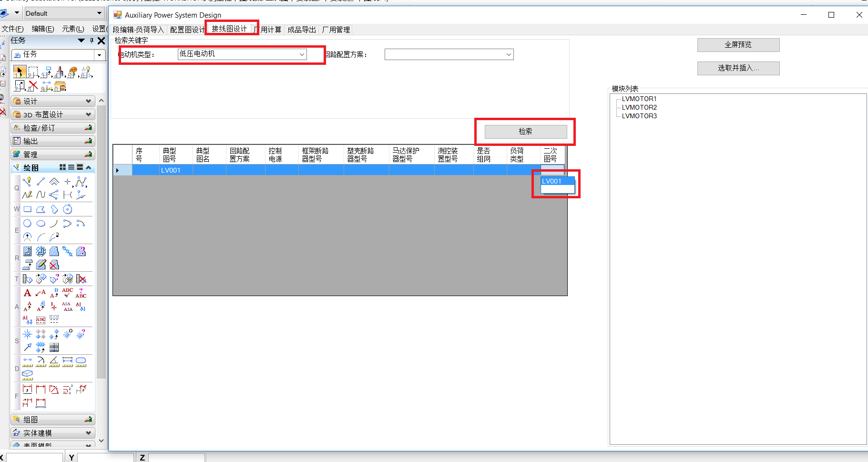Open the 任务 pane header menu arrow
868x462 pixels.
81,41
